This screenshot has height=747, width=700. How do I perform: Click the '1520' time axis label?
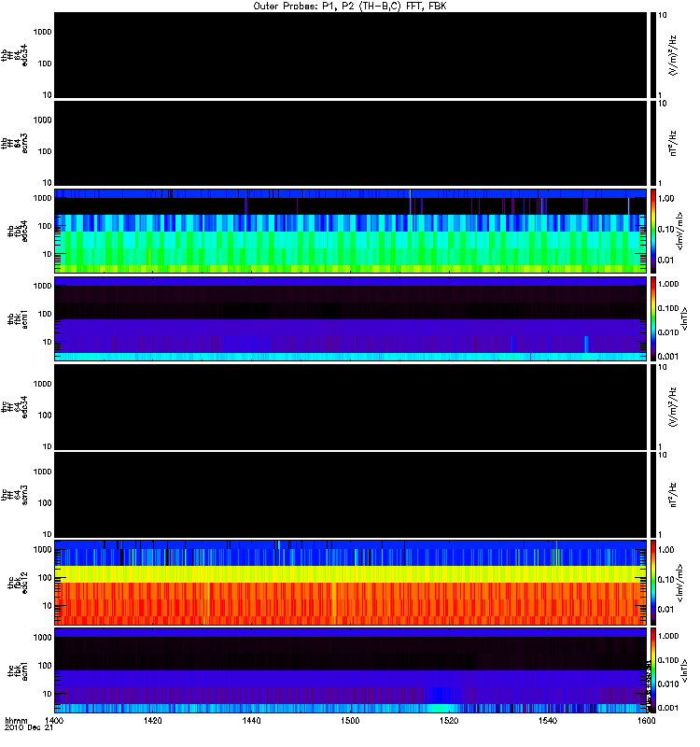449,721
